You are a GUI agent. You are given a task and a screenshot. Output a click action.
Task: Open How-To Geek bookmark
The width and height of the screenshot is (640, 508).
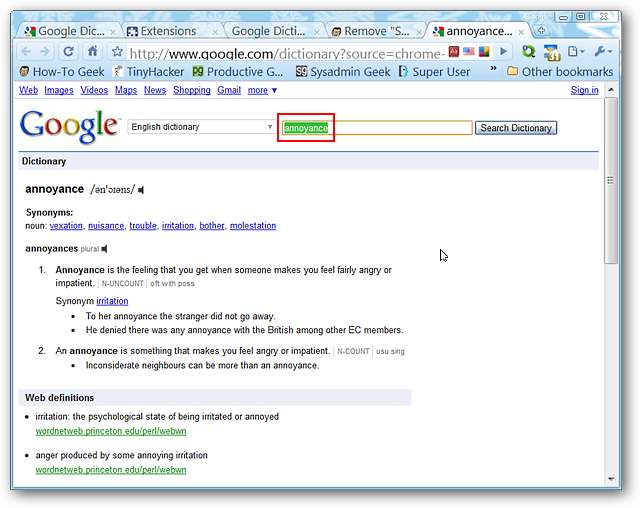(62, 72)
